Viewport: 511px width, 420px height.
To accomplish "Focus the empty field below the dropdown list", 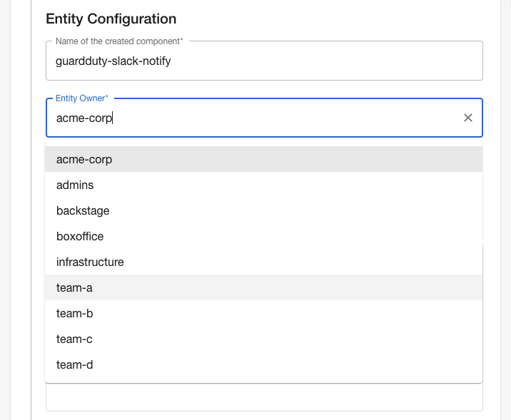I will point(264,398).
